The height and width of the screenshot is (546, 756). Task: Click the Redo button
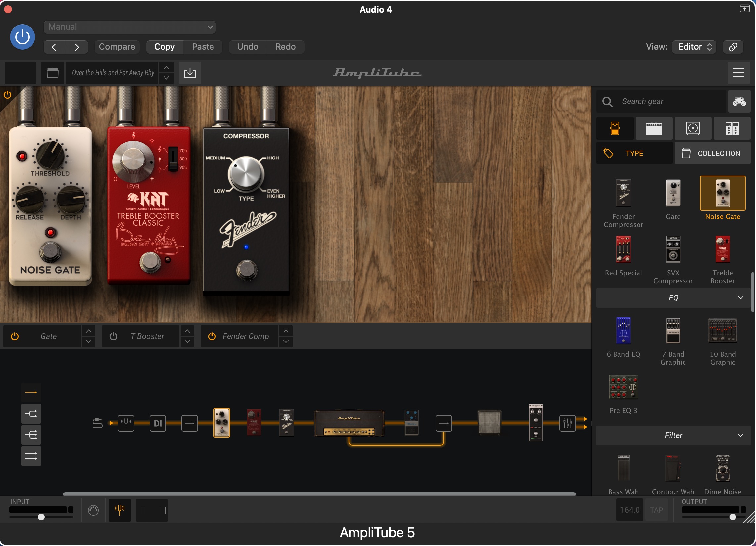[x=286, y=47]
